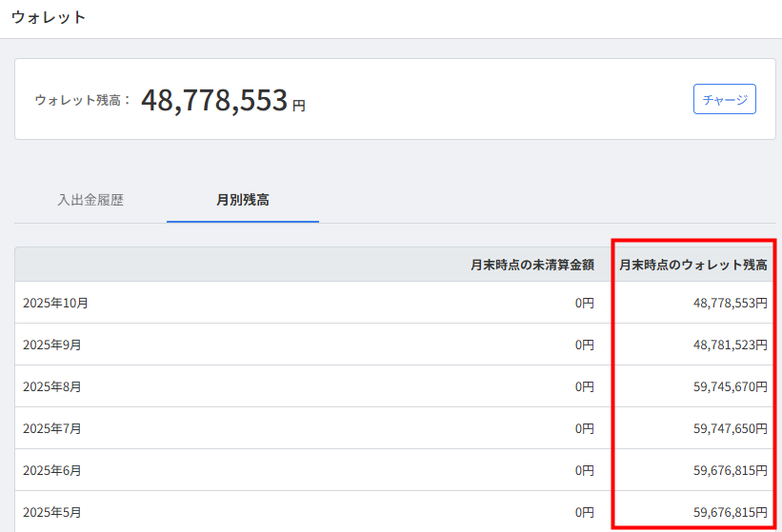Click the 月末時点のウォレット残高 column header
The image size is (782, 532).
(x=693, y=265)
